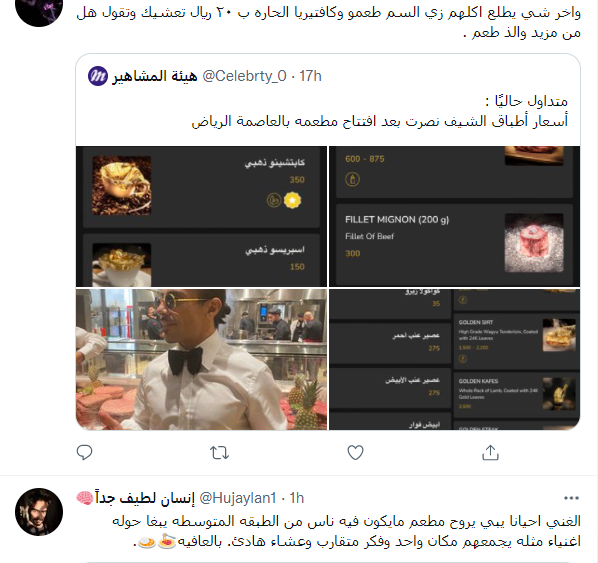Click the إنسان لطيف جداً display name
598x563 pixels.
tap(145, 498)
